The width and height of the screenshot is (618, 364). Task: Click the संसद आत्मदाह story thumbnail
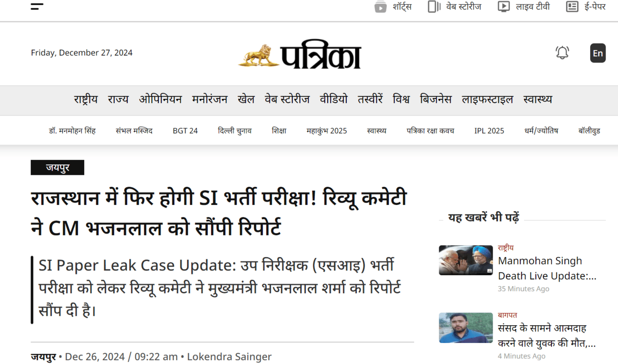[466, 328]
